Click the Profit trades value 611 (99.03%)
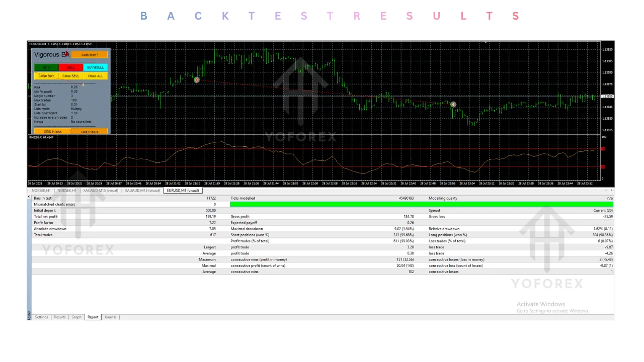 [x=403, y=241]
